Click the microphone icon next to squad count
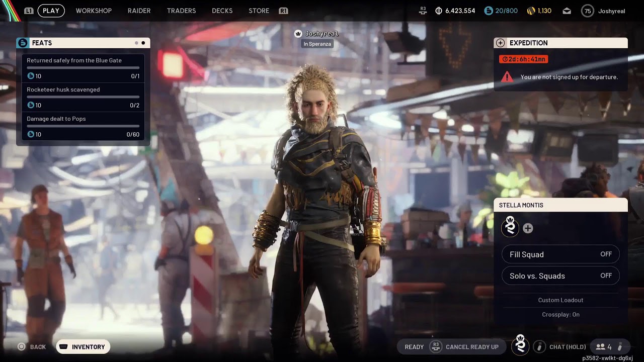The width and height of the screenshot is (644, 362). 620,346
